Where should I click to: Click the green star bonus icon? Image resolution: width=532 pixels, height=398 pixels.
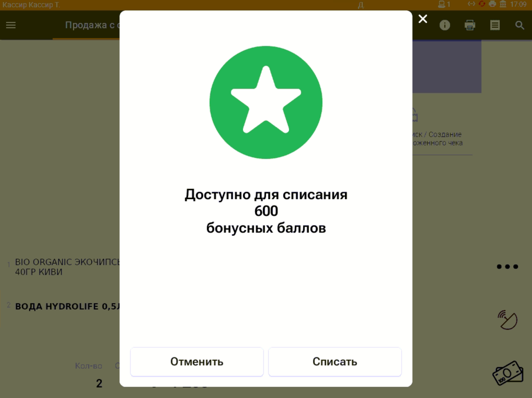(x=266, y=102)
